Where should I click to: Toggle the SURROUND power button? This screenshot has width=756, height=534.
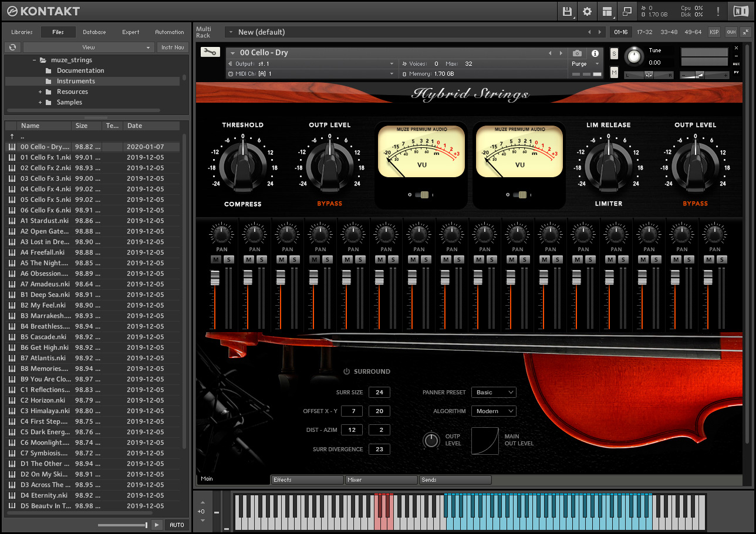coord(346,371)
